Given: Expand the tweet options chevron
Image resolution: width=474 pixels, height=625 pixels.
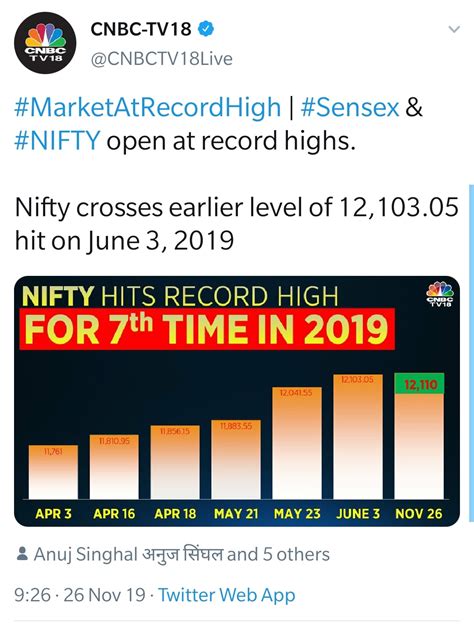Looking at the screenshot, I should point(454,29).
